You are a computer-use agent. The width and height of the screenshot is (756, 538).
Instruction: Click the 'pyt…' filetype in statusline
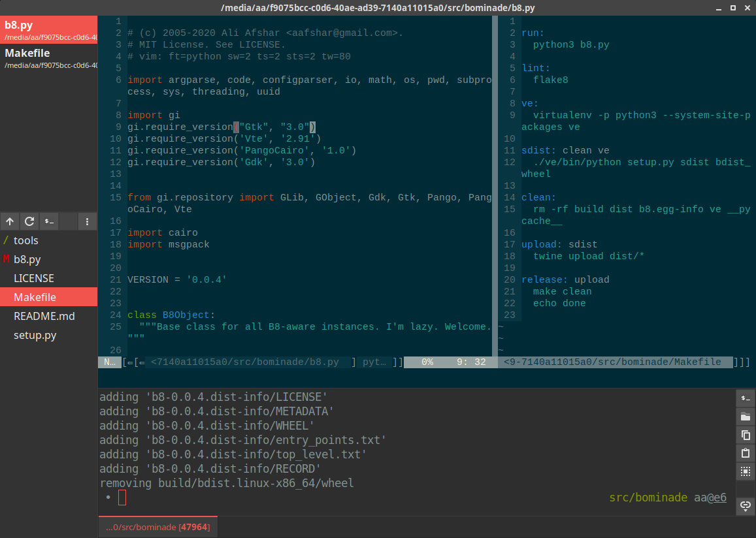374,362
